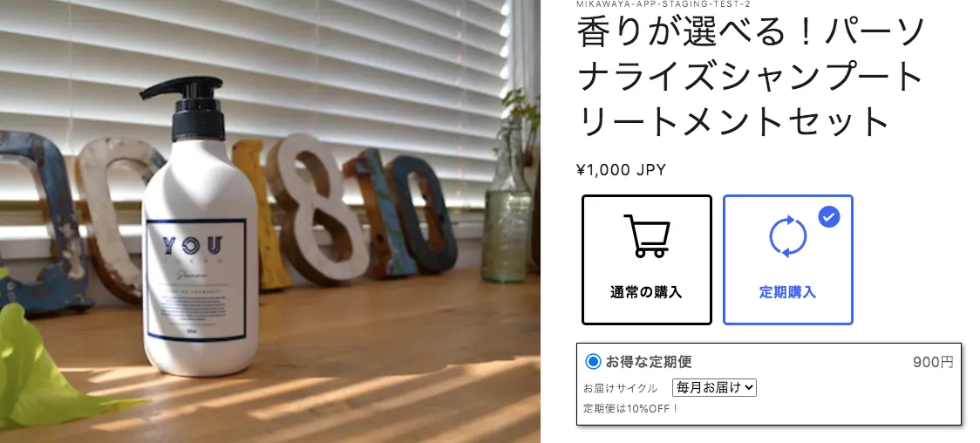The image size is (980, 443).
Task: Click the shopping cart icon
Action: tap(647, 236)
